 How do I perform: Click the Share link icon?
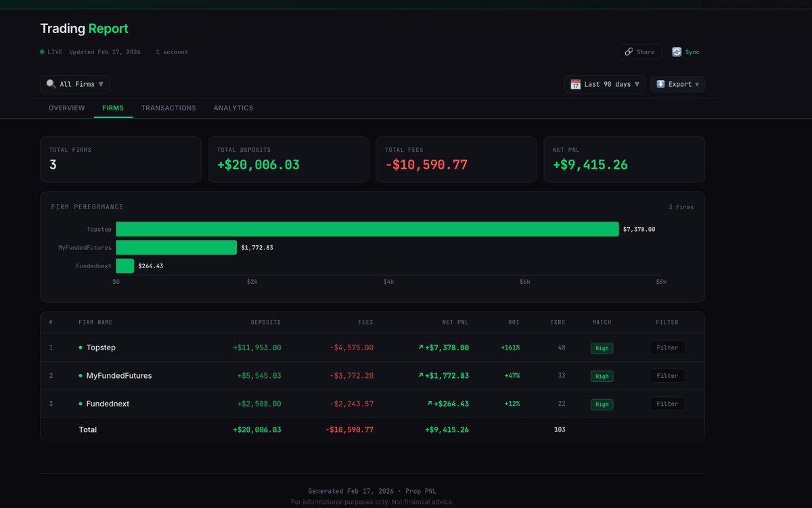pos(629,52)
